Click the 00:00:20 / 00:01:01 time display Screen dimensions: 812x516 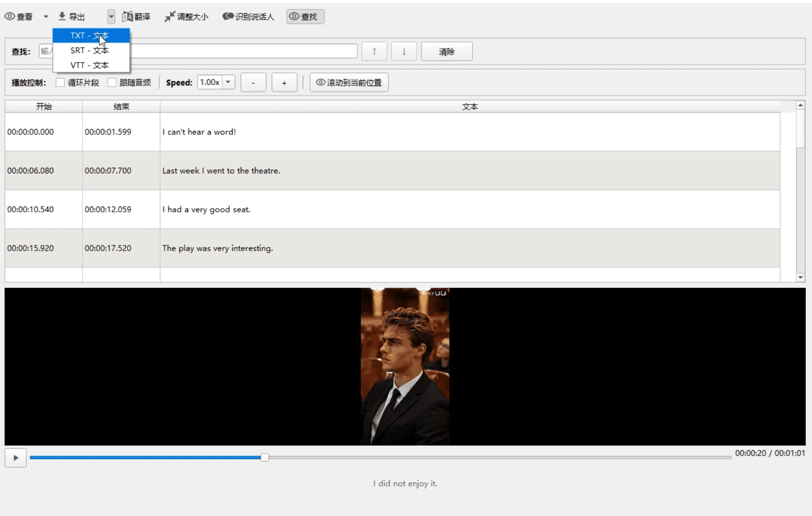(770, 453)
